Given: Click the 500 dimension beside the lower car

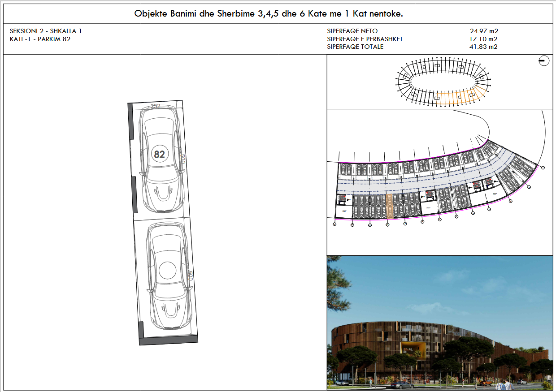Looking at the screenshot, I should coord(191,276).
